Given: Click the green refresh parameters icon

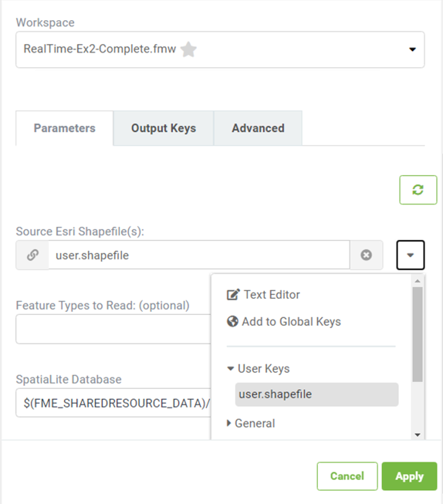Looking at the screenshot, I should coord(418,190).
